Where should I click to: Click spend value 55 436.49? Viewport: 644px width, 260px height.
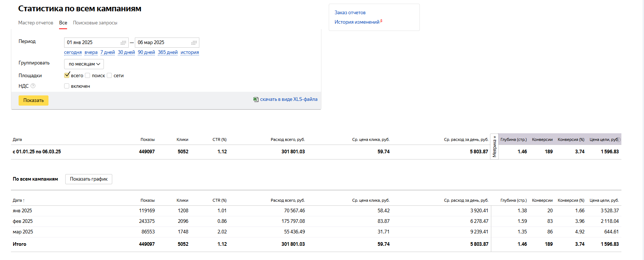point(294,232)
